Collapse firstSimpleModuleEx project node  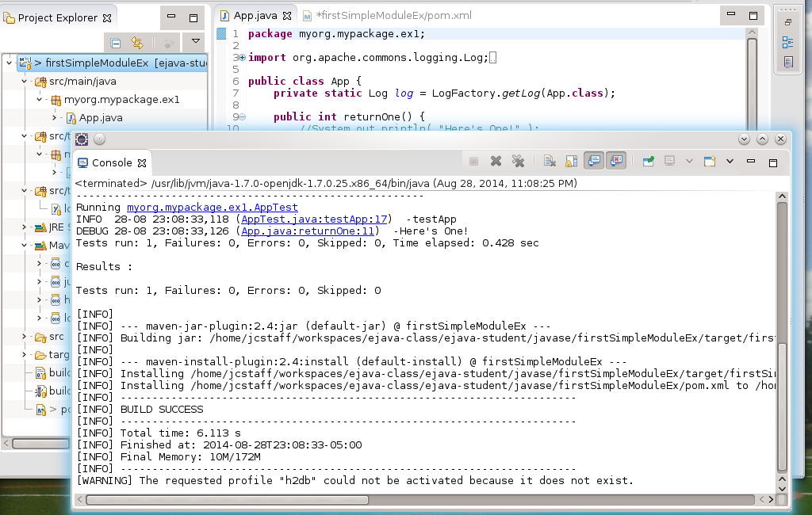[9, 63]
